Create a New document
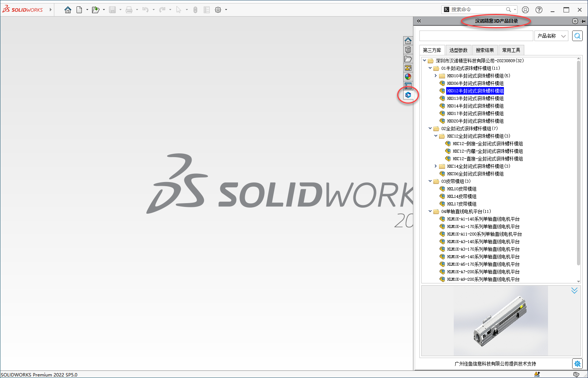The width and height of the screenshot is (588, 378). coord(79,10)
